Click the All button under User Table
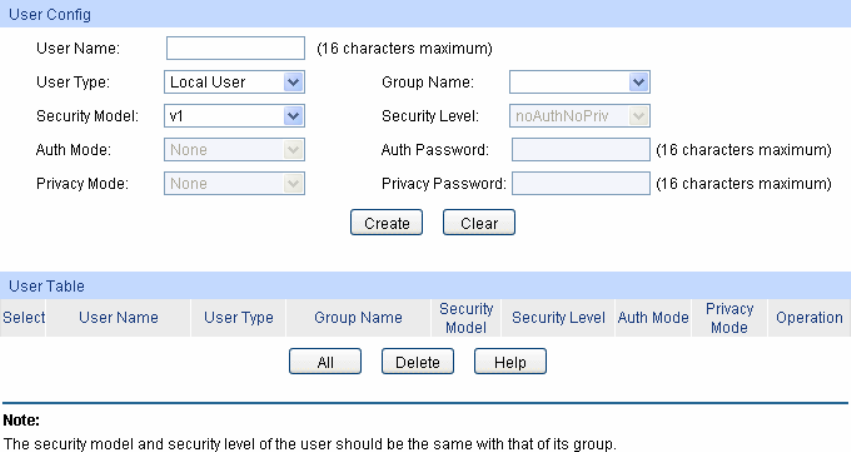This screenshot has height=452, width=851. pyautogui.click(x=325, y=362)
